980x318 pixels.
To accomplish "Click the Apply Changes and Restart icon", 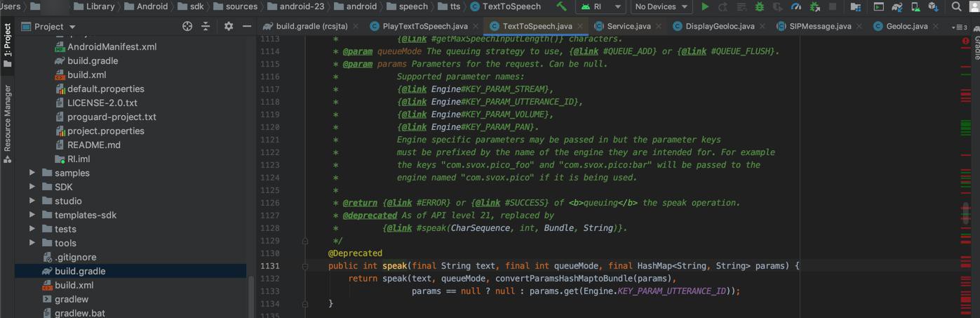I will coord(724,6).
